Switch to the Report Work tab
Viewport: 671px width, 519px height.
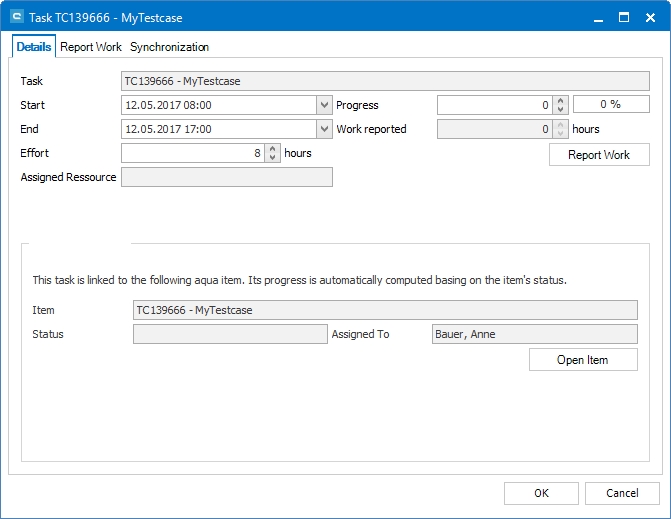pyautogui.click(x=91, y=47)
